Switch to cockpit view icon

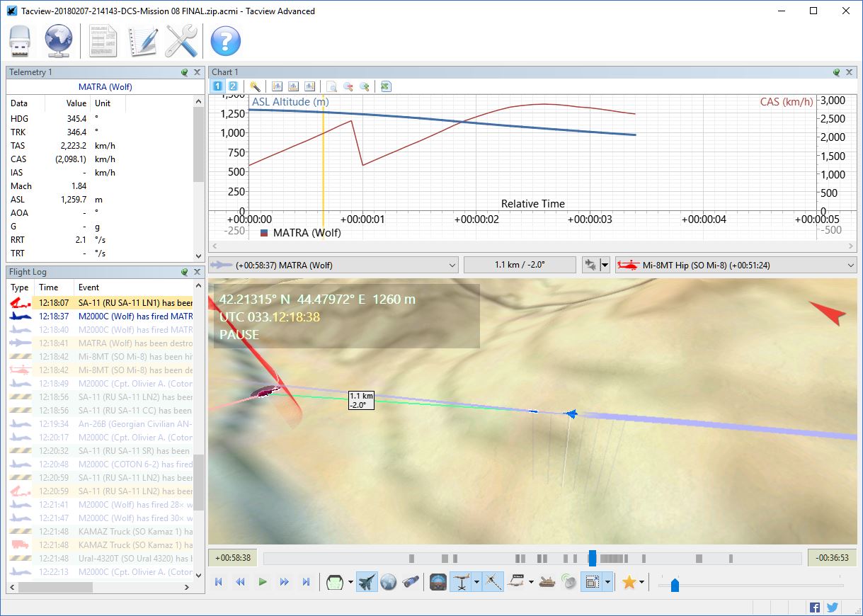click(336, 582)
